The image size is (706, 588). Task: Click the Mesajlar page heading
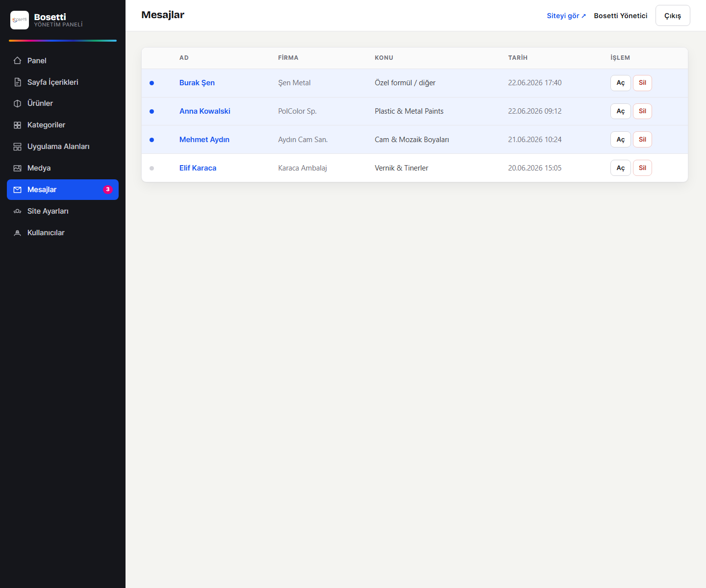[x=163, y=15]
